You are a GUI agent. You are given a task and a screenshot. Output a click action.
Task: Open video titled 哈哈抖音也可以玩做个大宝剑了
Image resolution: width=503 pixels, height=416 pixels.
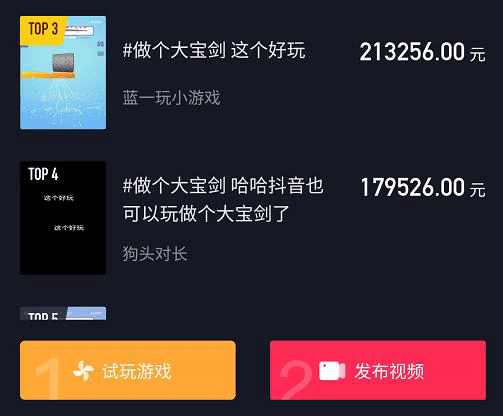coord(223,199)
